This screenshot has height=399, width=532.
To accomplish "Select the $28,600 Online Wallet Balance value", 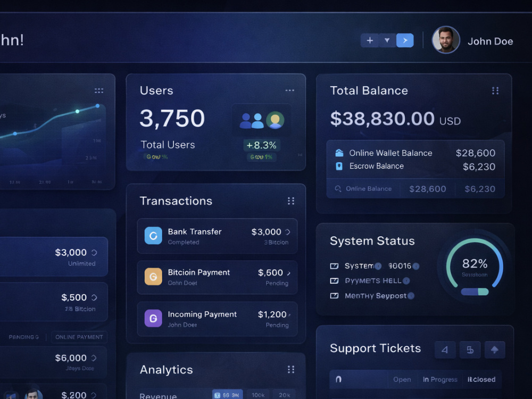I will (475, 153).
